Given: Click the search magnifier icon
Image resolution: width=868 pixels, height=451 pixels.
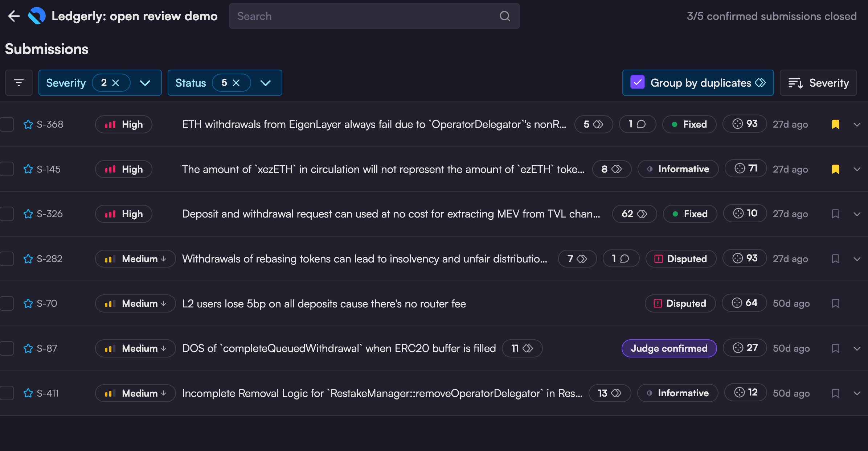Looking at the screenshot, I should coord(505,16).
